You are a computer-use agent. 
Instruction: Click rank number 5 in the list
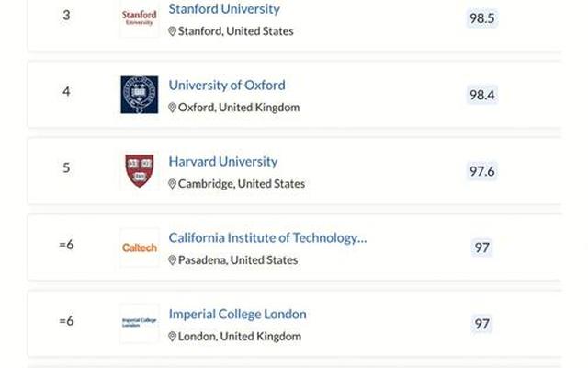coord(66,168)
